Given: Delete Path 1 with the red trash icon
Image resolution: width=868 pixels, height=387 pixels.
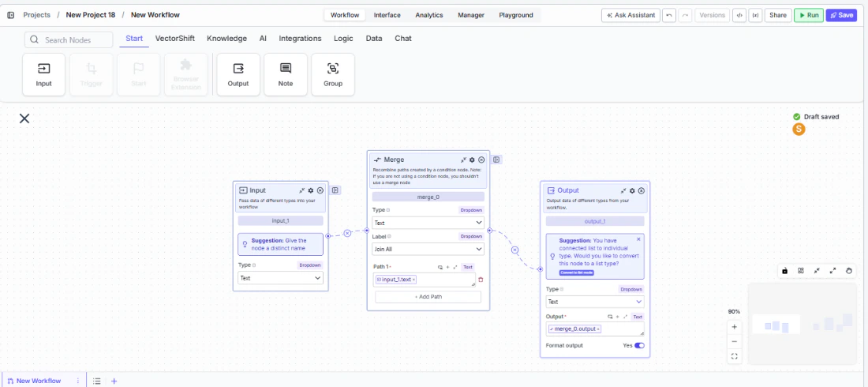Looking at the screenshot, I should (481, 280).
